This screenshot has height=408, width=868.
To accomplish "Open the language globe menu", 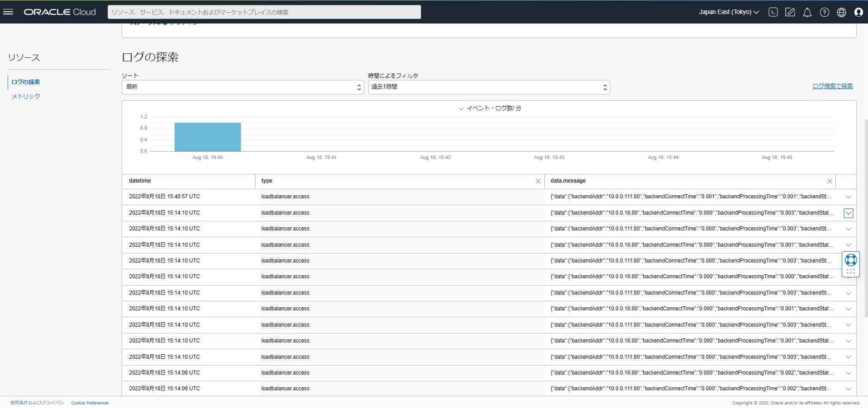I will point(841,12).
